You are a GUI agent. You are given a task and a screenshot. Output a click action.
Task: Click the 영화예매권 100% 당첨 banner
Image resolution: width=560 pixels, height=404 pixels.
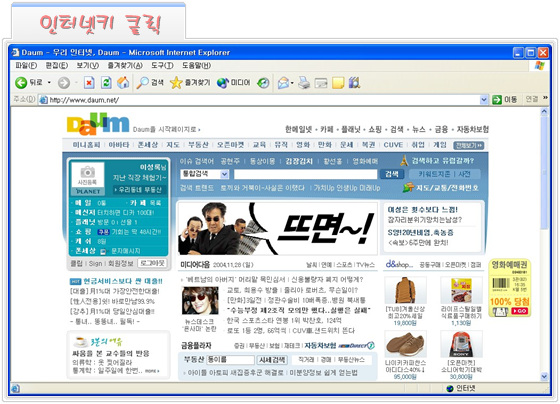(x=509, y=288)
